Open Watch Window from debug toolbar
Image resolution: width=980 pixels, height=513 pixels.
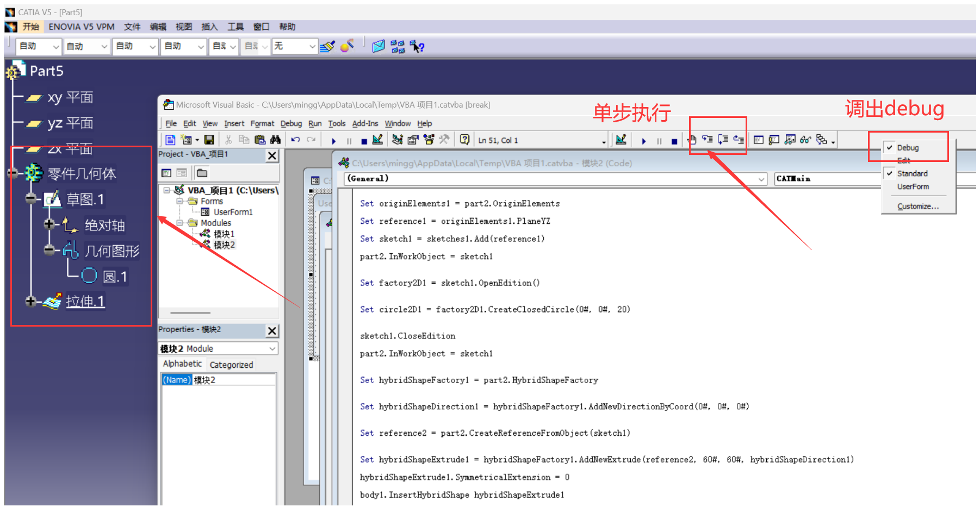pyautogui.click(x=790, y=140)
